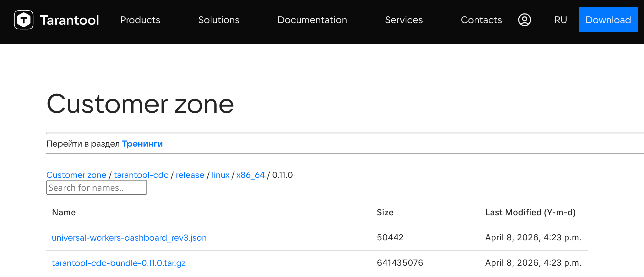Open the Services menu item
This screenshot has height=277, width=644.
tap(404, 20)
